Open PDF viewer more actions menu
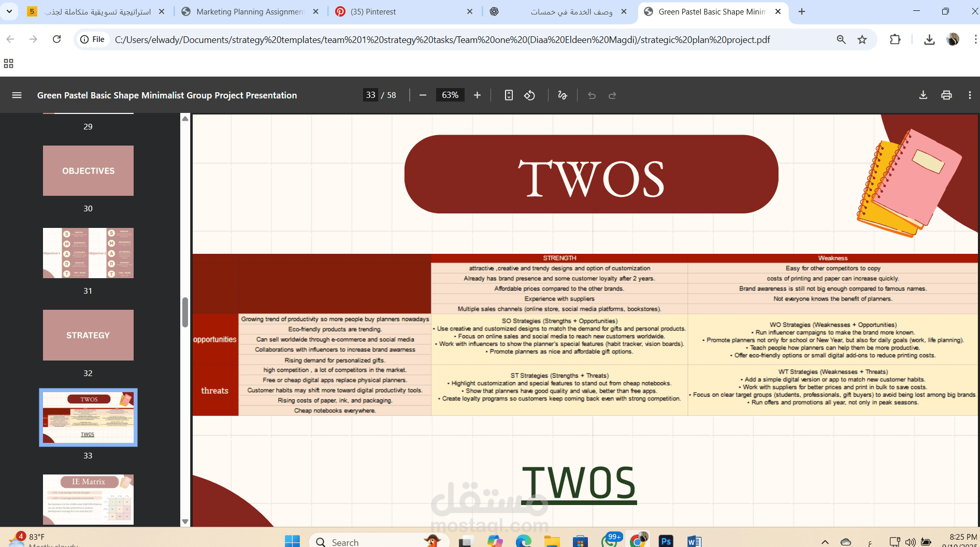The height and width of the screenshot is (547, 980). pos(970,95)
